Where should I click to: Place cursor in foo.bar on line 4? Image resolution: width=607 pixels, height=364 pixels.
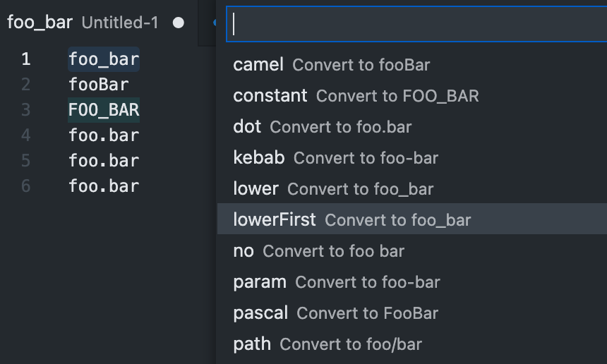(x=104, y=135)
